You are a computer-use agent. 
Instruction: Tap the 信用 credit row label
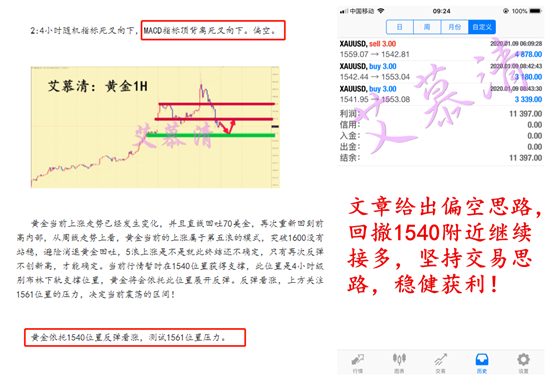pos(349,125)
